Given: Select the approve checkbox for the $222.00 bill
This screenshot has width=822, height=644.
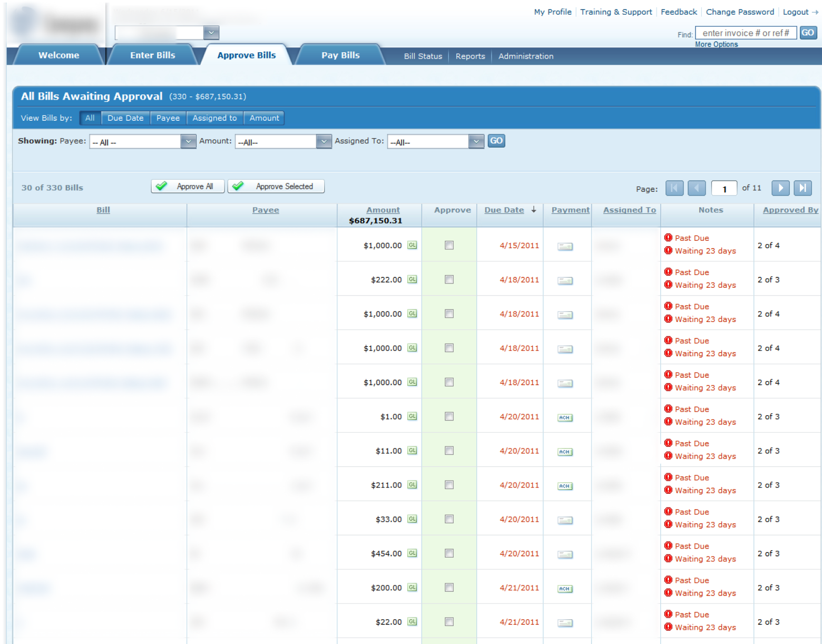Looking at the screenshot, I should (x=449, y=279).
